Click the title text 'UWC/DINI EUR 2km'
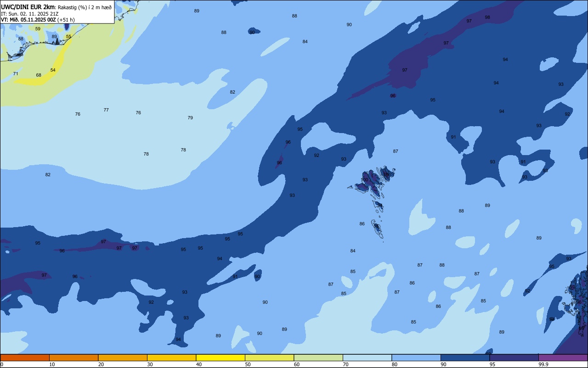The height and width of the screenshot is (368, 588). 28,6
